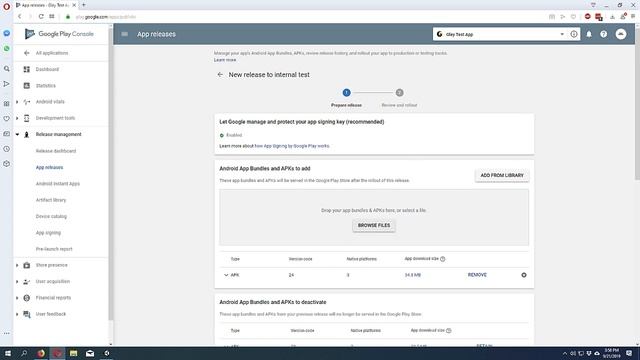
Task: Open Messenger in the Opera sidebar
Action: click(7, 33)
